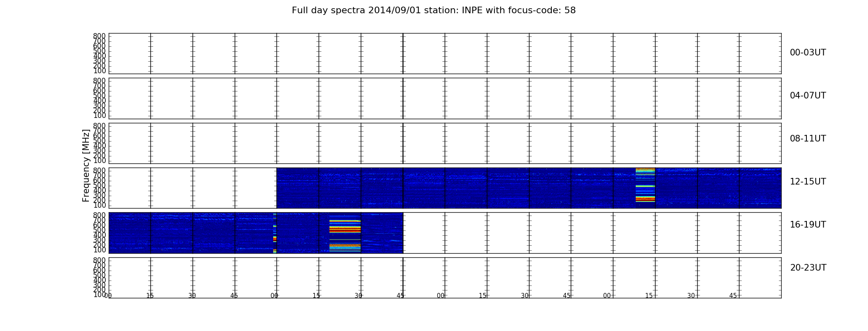Select the "00-03UT" row label
This screenshot has width=868, height=331.
tap(808, 53)
